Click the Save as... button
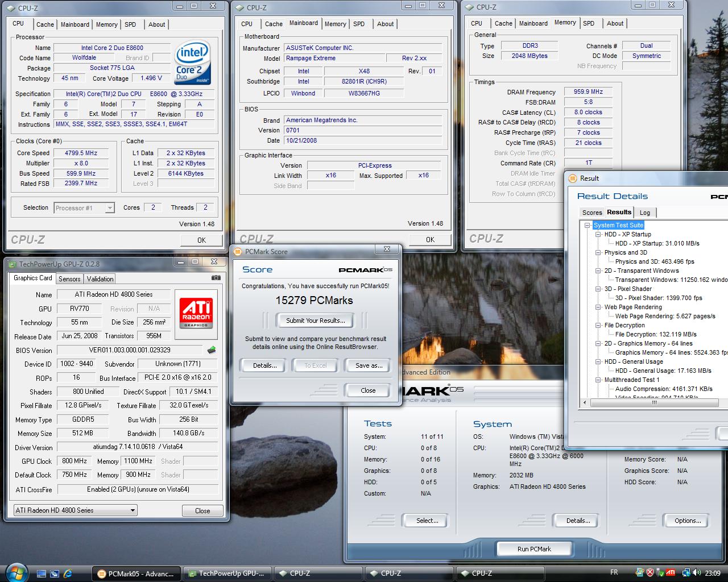This screenshot has height=582, width=728. 369,365
